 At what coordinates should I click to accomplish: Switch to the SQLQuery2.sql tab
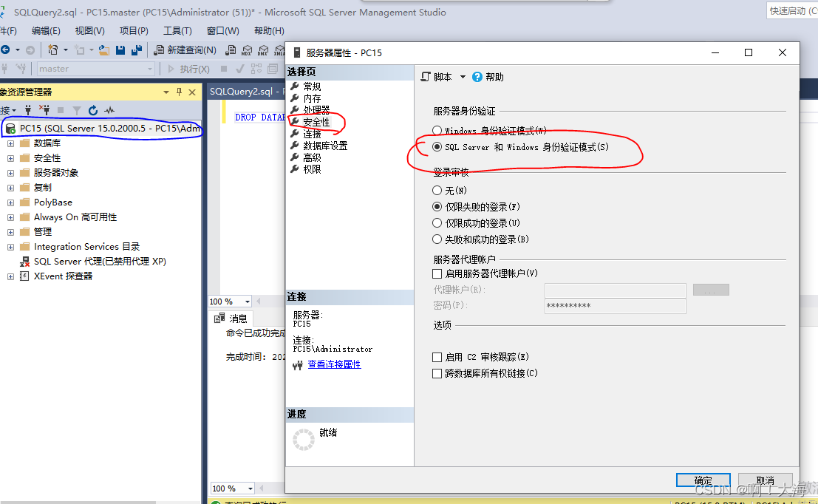[246, 92]
